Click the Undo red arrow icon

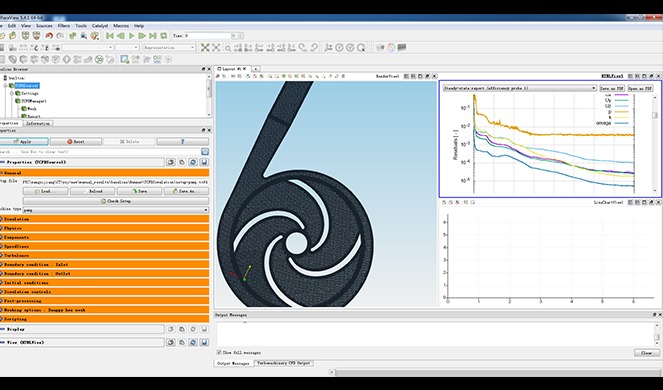pos(49,36)
